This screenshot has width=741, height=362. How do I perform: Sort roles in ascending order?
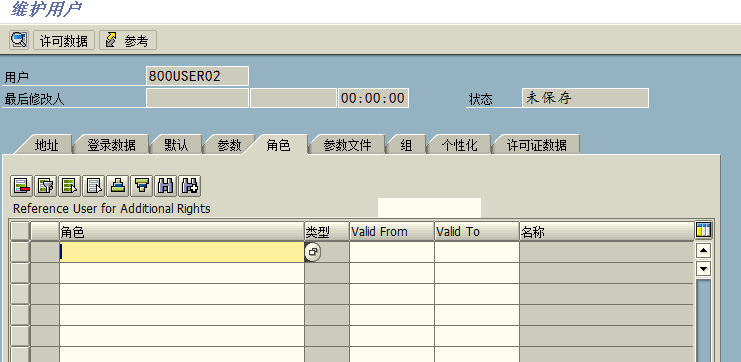point(118,186)
